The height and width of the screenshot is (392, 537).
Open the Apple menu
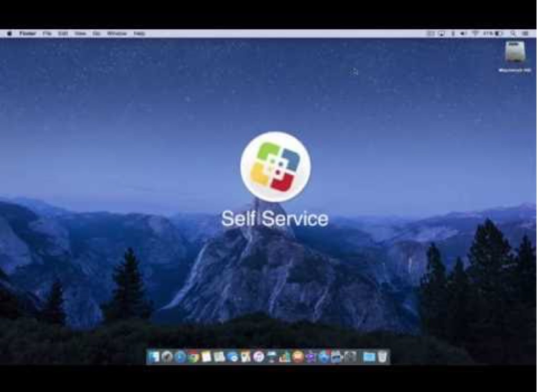[x=9, y=34]
